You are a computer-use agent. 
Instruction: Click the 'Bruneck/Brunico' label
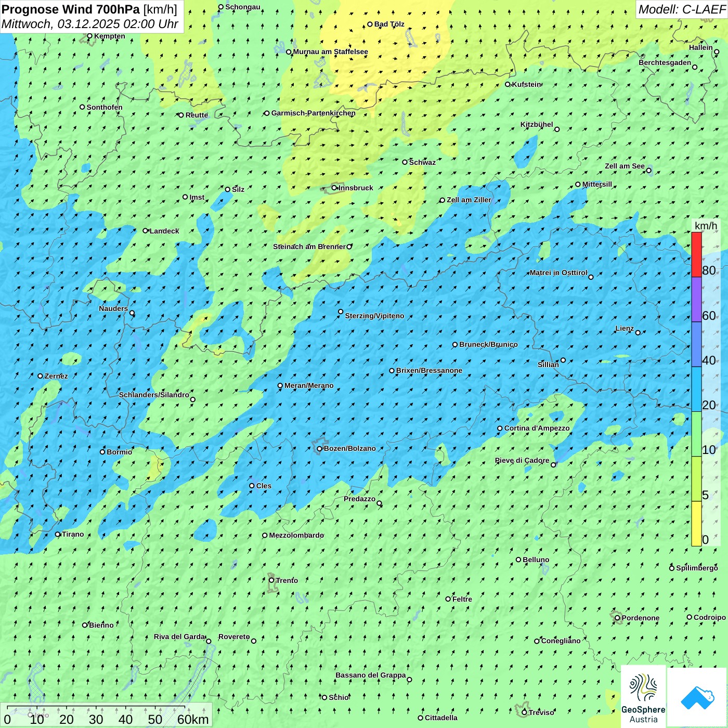pos(489,345)
